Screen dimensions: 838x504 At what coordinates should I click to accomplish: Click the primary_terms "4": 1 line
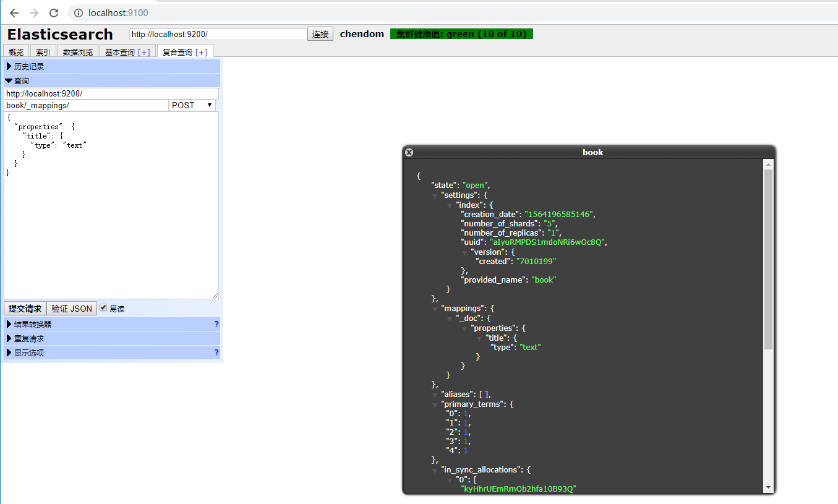[x=457, y=451]
